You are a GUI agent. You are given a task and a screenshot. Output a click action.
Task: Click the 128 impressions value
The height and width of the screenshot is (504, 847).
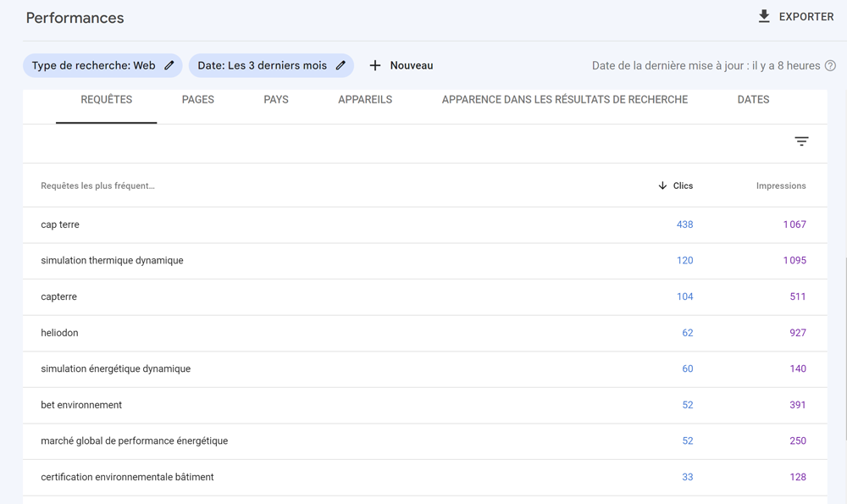[797, 477]
